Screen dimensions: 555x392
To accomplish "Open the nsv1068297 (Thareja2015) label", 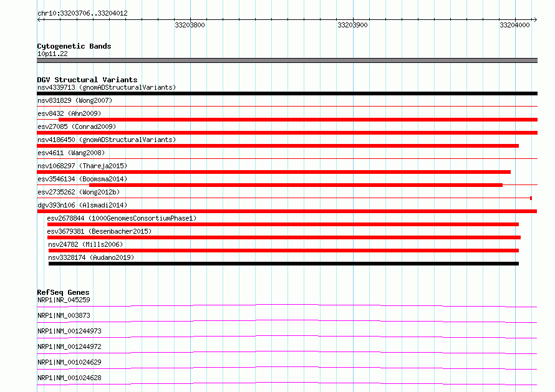I will point(82,166).
